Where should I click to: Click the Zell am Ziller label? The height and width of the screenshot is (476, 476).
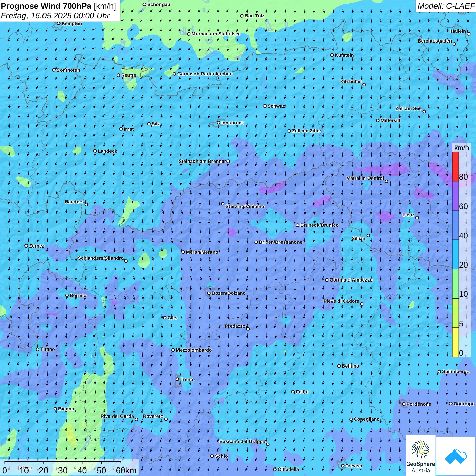click(306, 131)
